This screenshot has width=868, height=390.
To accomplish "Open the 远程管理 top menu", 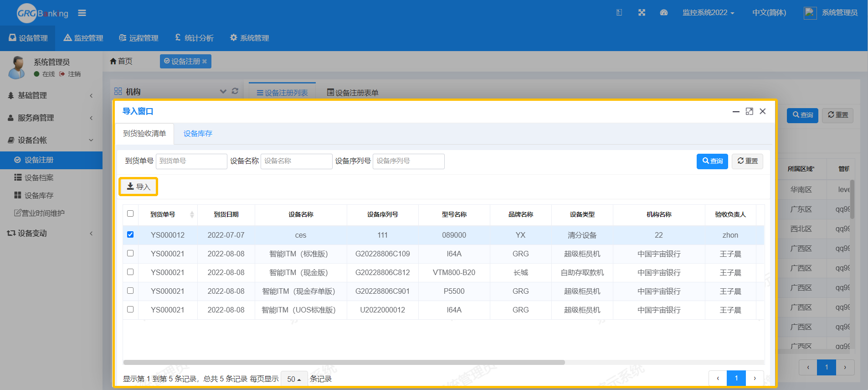I will 139,38.
